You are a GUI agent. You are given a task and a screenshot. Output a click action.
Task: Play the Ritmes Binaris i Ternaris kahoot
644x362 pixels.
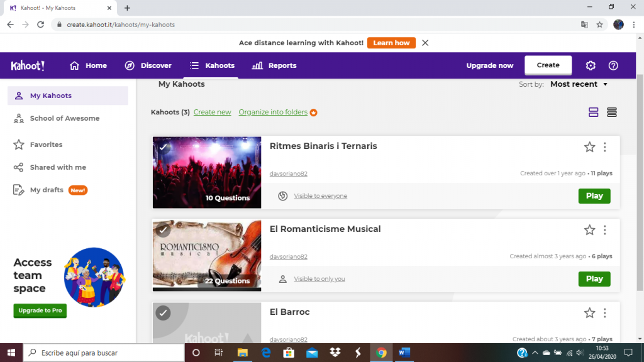(594, 196)
